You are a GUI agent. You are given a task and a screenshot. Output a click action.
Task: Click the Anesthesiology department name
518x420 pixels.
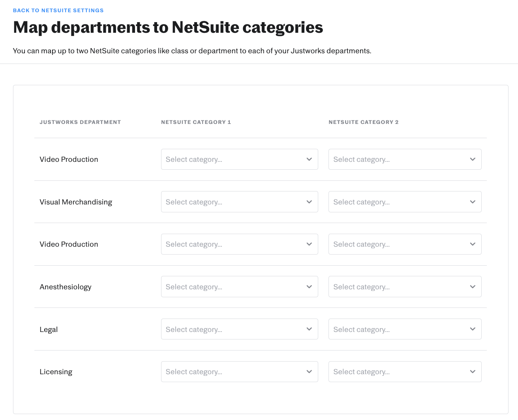coord(66,287)
